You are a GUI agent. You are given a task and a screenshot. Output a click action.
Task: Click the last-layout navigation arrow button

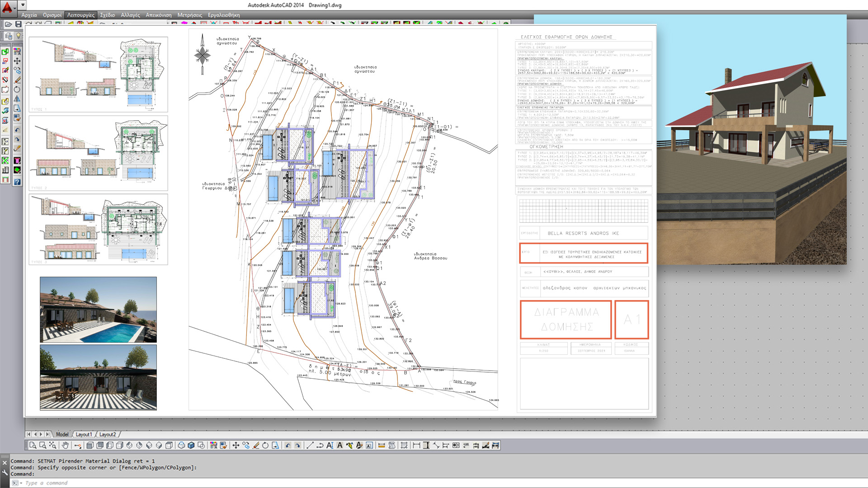47,434
